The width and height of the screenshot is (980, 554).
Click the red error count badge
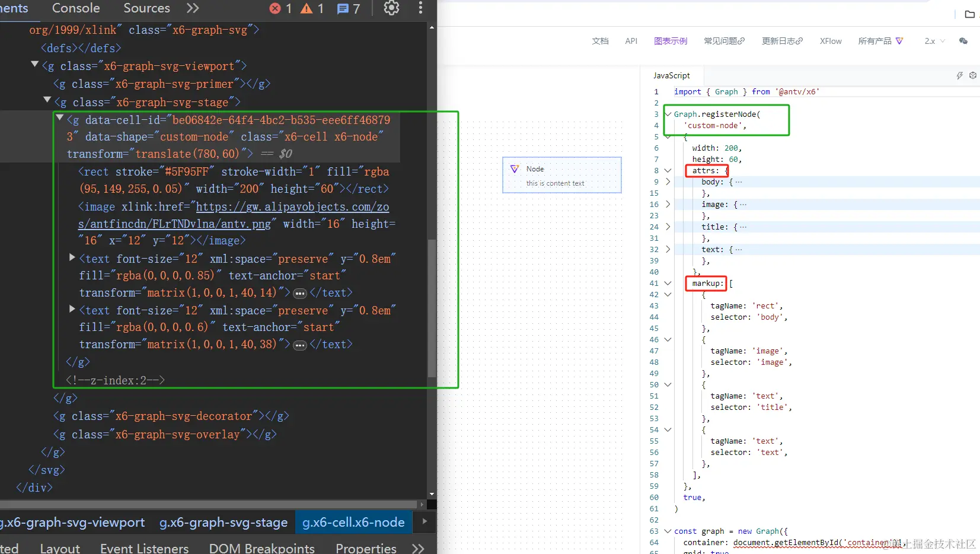pyautogui.click(x=281, y=8)
